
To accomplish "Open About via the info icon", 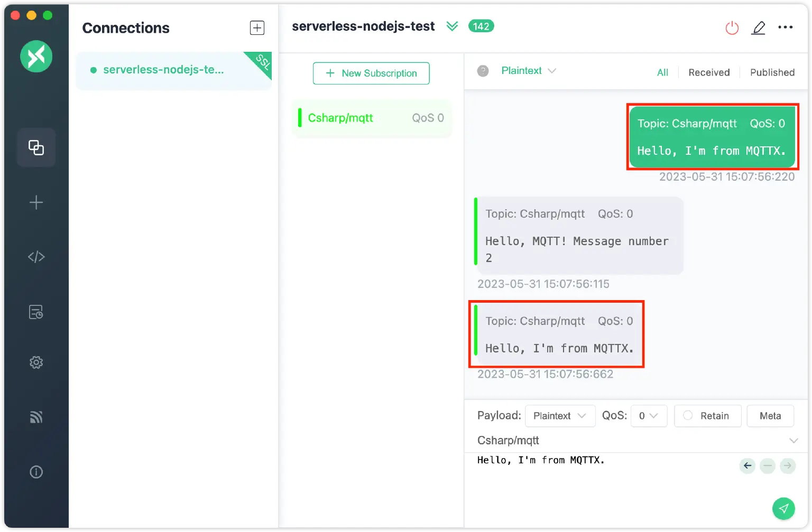I will coord(36,472).
